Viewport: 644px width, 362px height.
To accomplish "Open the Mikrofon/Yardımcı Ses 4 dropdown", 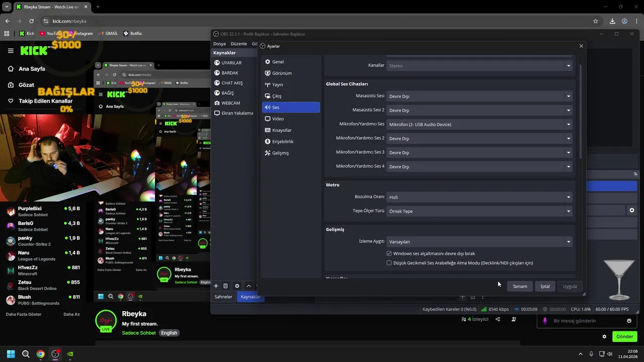I will [x=479, y=166].
